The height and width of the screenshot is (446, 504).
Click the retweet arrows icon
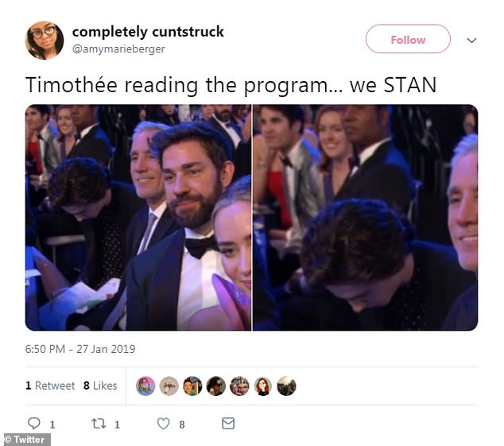99,424
